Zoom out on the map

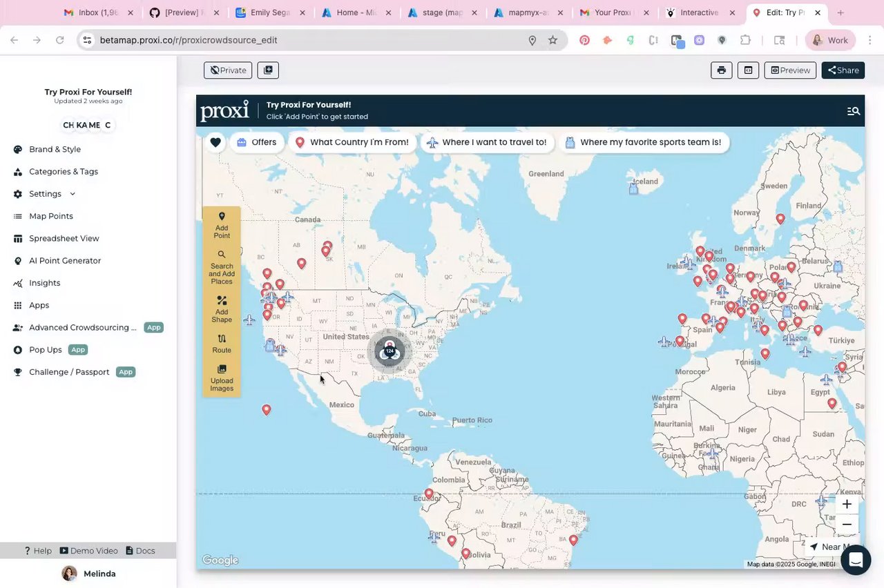(x=847, y=525)
